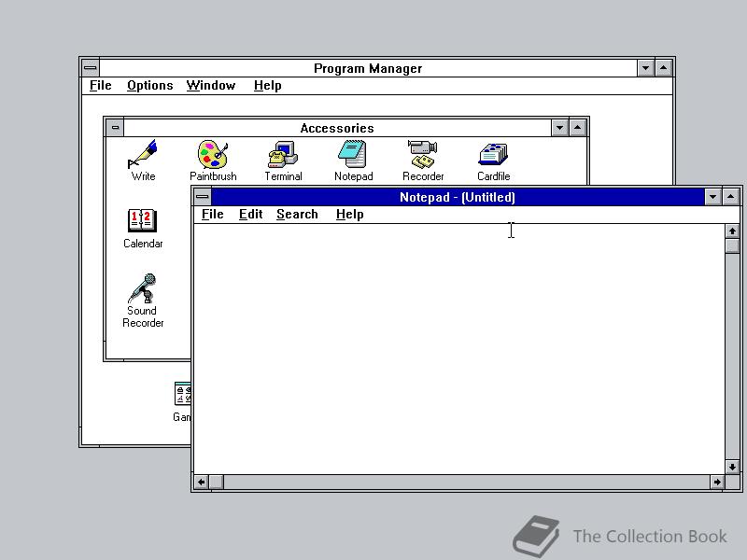Open the Accessories window control-menu box
The height and width of the screenshot is (560, 747).
115,128
